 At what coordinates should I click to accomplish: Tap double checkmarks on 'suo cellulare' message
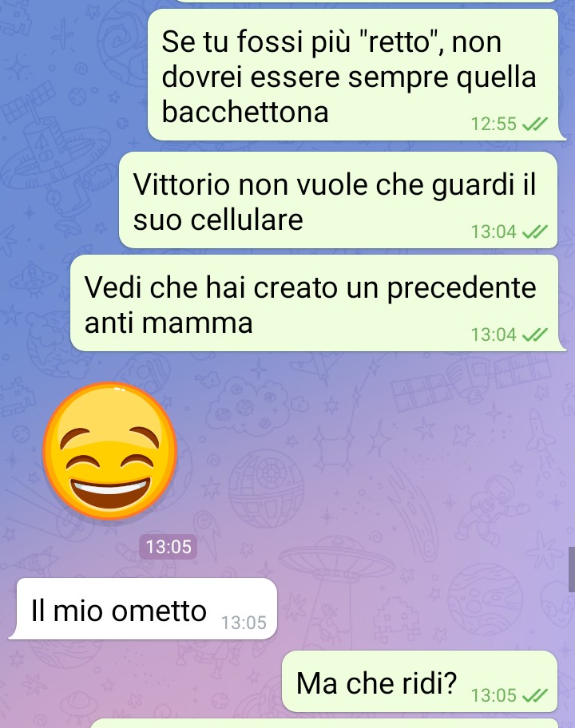pyautogui.click(x=534, y=231)
